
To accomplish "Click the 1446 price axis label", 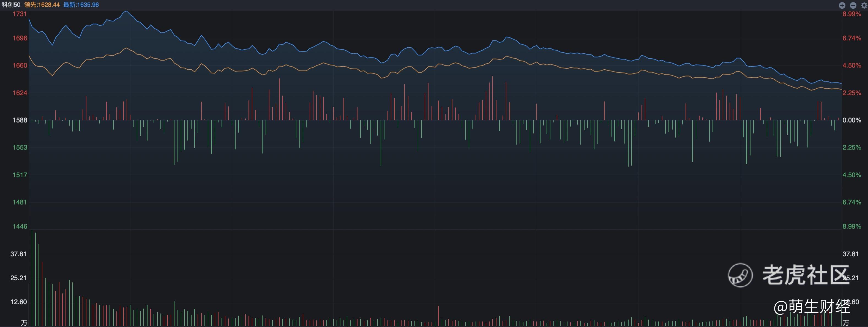I will 20,226.
